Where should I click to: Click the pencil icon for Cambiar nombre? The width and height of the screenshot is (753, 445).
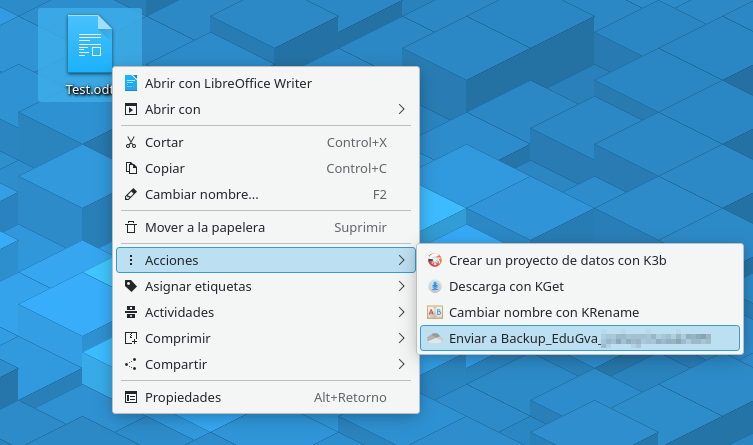(x=130, y=194)
